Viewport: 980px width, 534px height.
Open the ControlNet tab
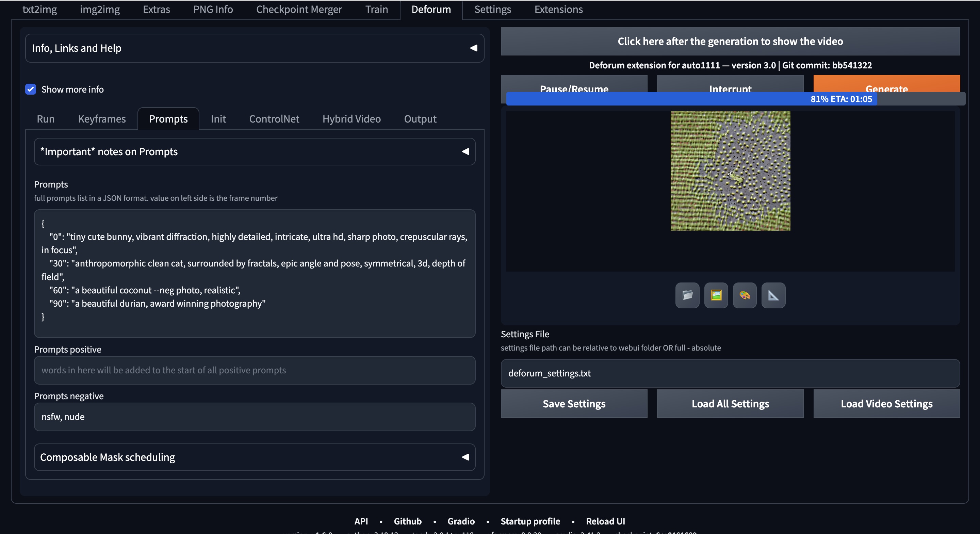coord(274,119)
